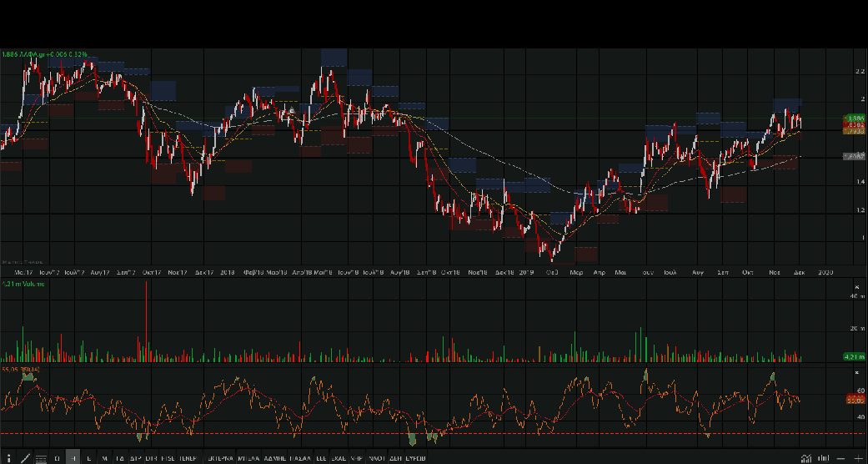This screenshot has width=868, height=464.
Task: Zoom out with the minus icon
Action: click(841, 458)
